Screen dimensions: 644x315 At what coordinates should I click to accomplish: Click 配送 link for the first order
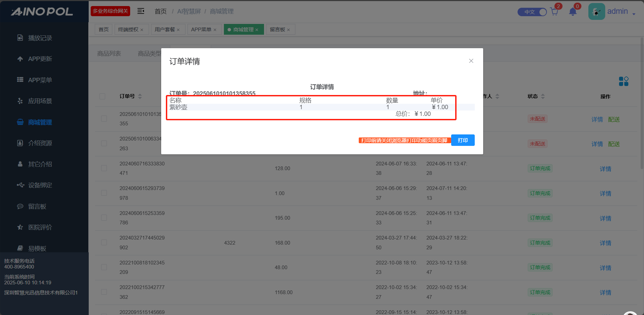(614, 120)
